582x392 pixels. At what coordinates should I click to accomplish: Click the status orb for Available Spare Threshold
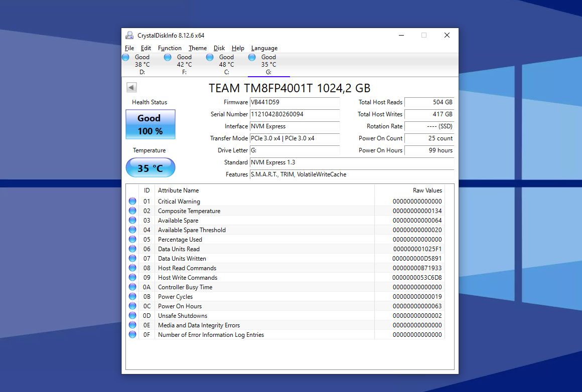click(x=132, y=230)
